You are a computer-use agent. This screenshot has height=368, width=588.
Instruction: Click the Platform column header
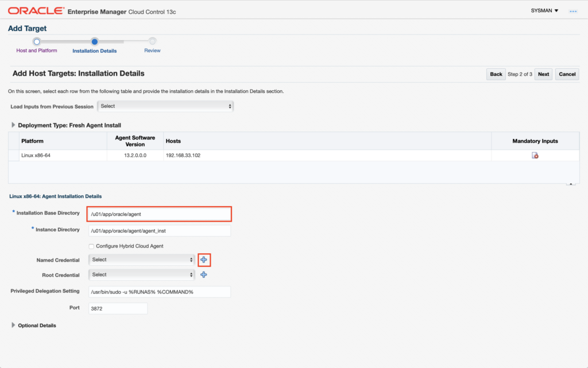63,141
